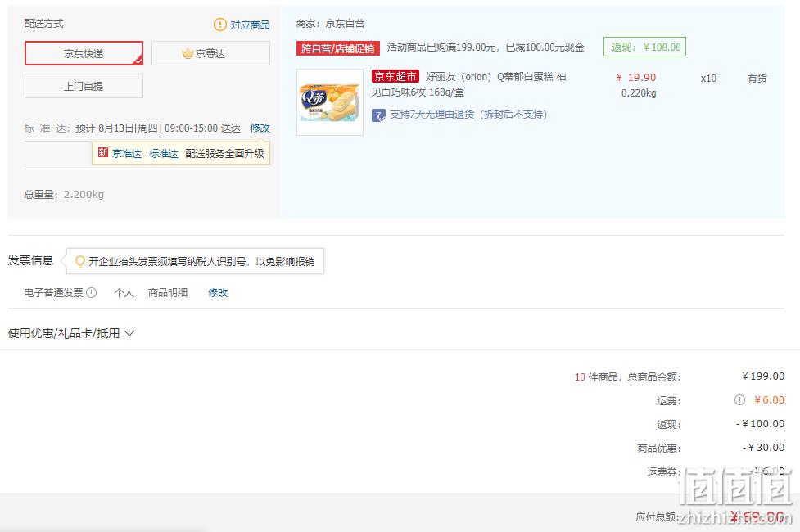Select 京尊达 delivery option
The height and width of the screenshot is (532, 800).
(x=210, y=53)
